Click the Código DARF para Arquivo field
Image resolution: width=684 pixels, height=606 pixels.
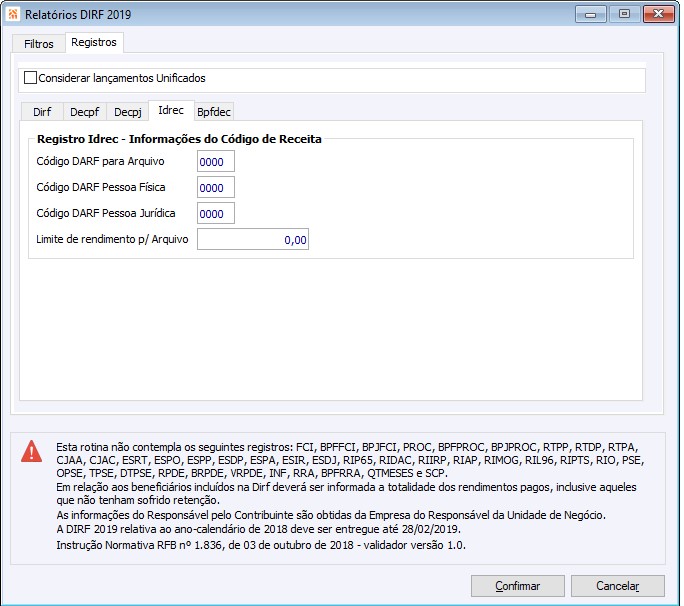215,161
